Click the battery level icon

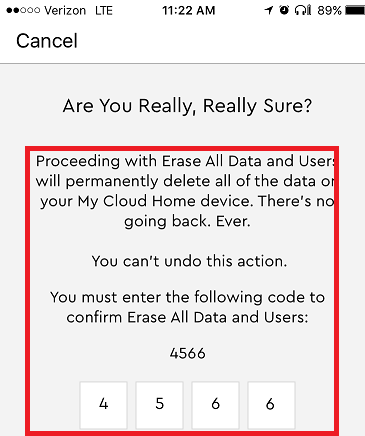355,11
